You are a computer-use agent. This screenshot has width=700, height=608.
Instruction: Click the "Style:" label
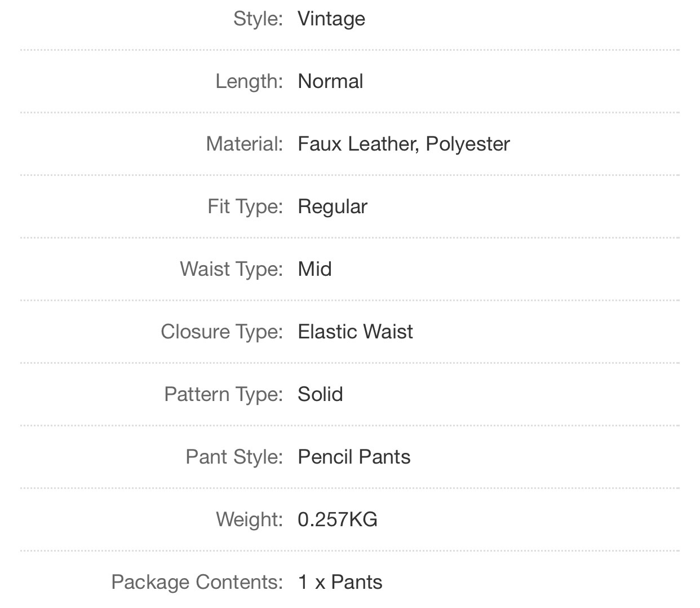258,19
